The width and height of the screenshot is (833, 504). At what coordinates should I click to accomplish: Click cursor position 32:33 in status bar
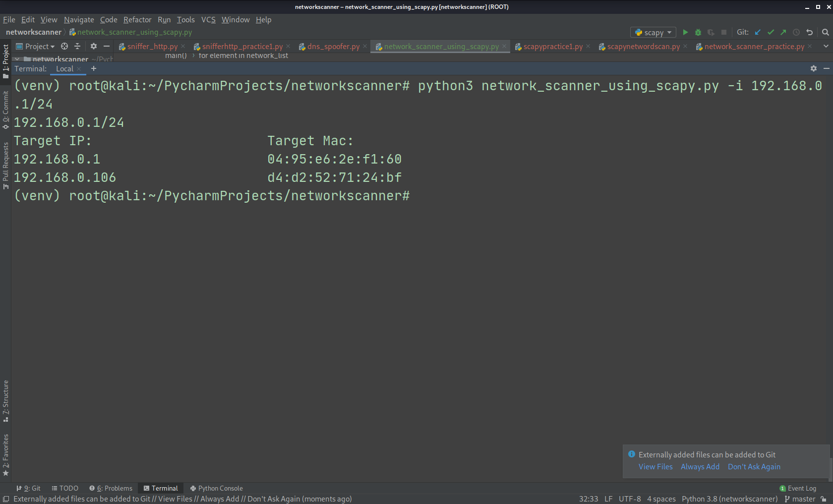point(588,499)
